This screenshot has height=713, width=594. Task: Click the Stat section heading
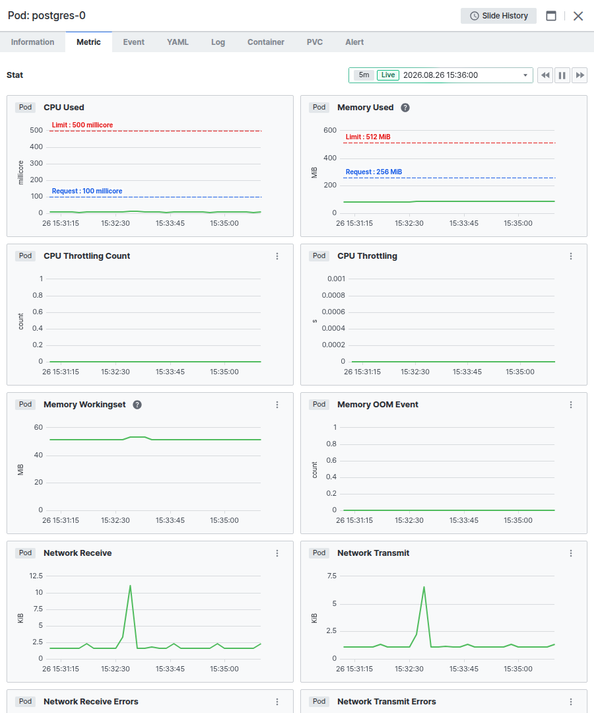coord(15,75)
